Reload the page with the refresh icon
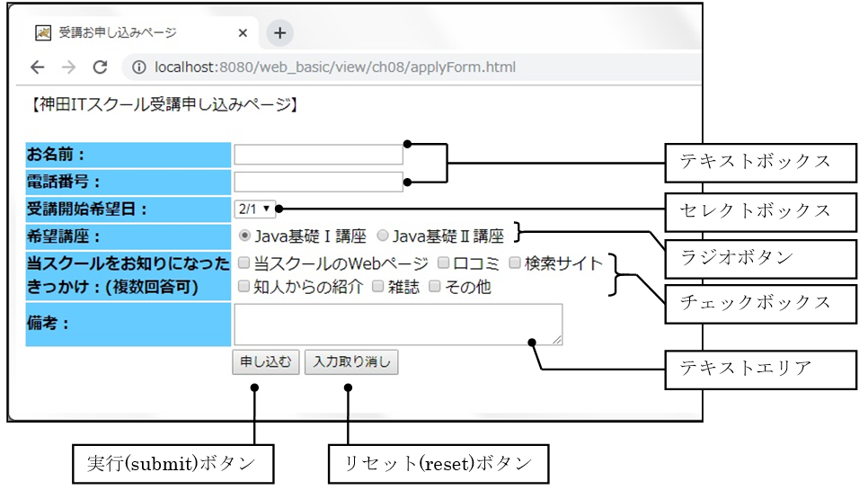868x490 pixels. pyautogui.click(x=100, y=67)
